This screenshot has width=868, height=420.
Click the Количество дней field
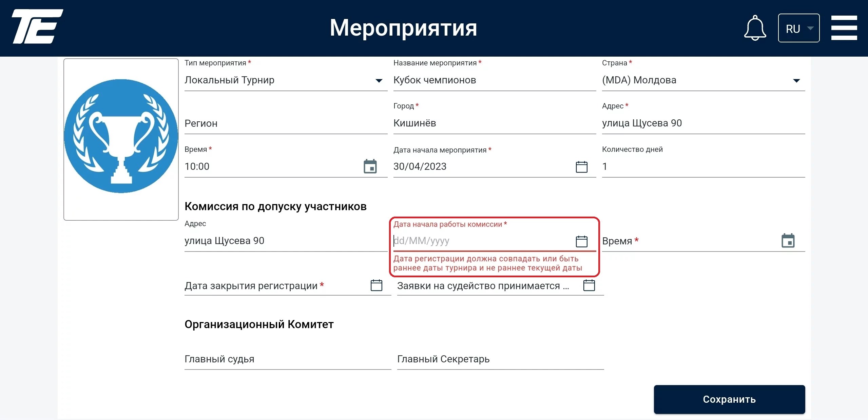703,166
